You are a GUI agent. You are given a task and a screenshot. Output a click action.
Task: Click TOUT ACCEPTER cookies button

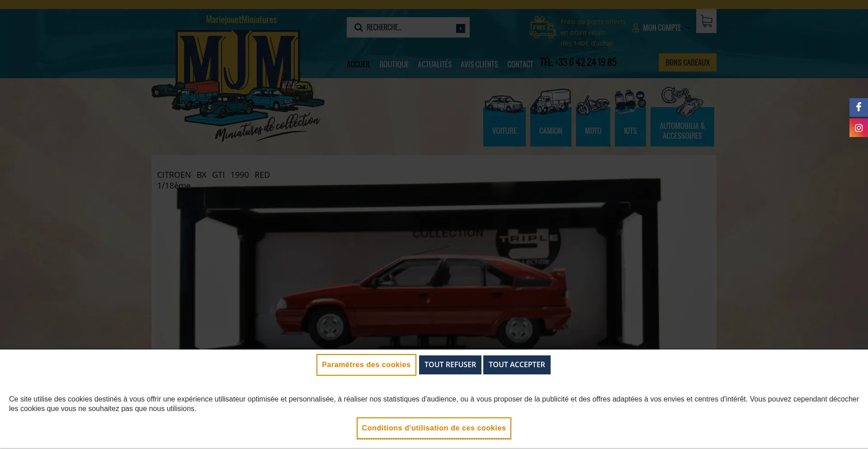pos(517,365)
